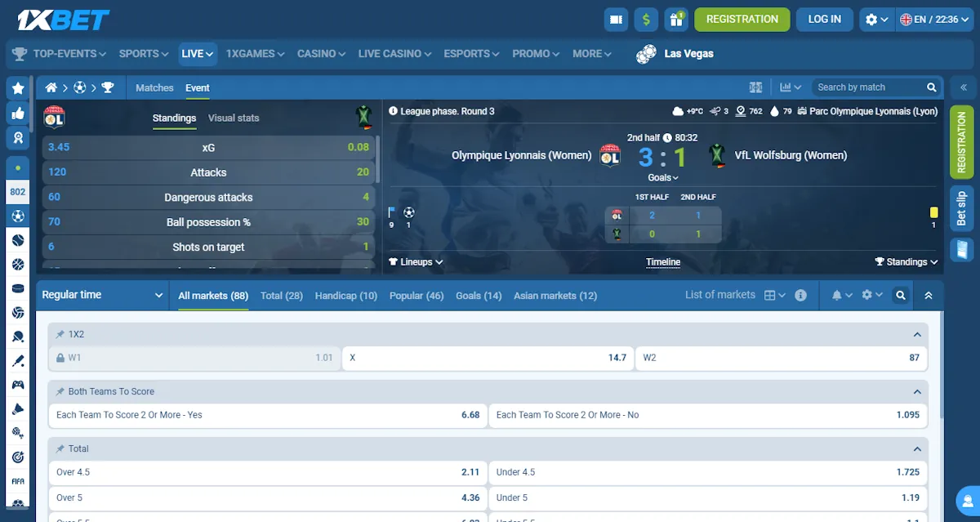
Task: Switch to the Visual stats tab
Action: (234, 118)
